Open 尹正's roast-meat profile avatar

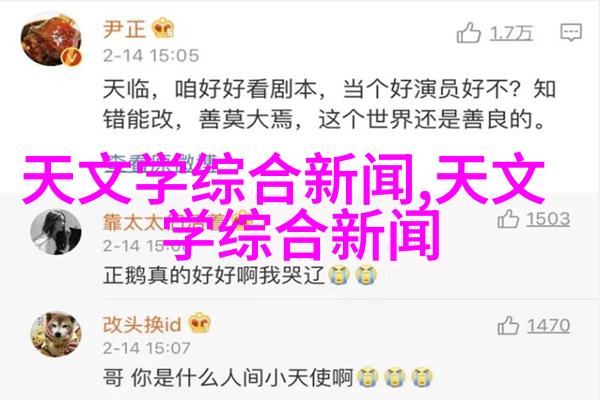[x=52, y=41]
